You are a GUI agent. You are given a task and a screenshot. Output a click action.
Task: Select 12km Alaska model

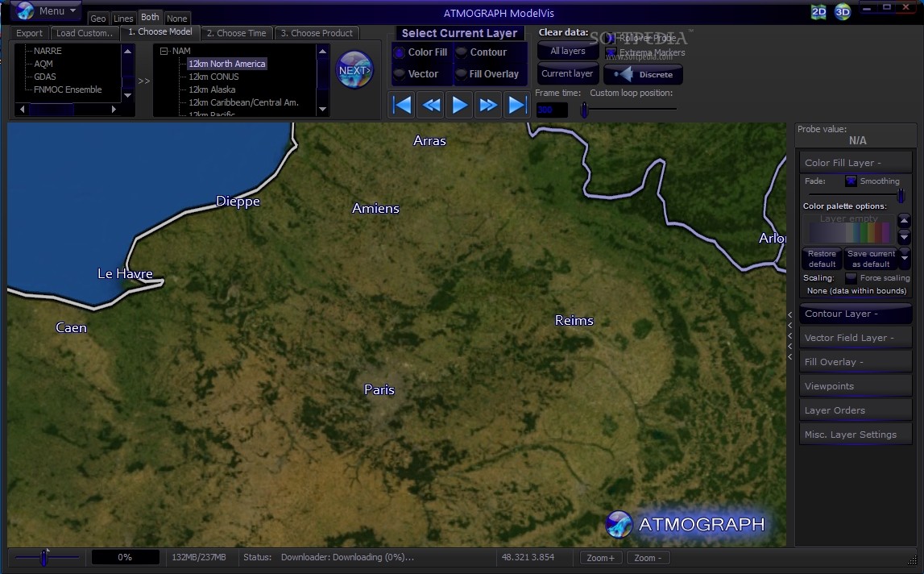(x=212, y=89)
